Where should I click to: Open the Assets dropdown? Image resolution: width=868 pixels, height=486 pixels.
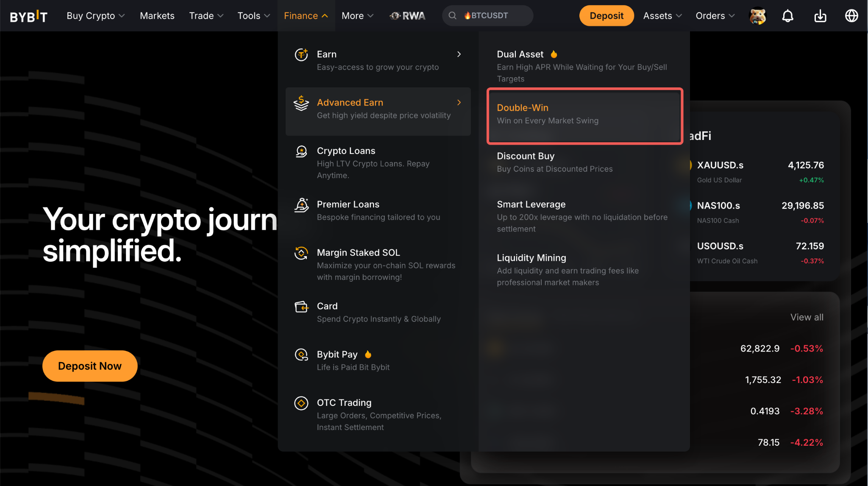click(662, 16)
